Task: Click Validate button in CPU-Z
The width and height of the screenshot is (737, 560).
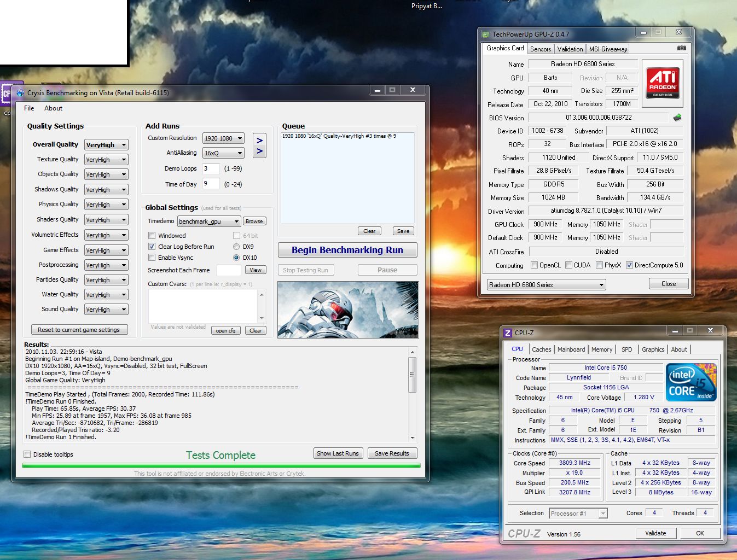Action: tap(655, 533)
